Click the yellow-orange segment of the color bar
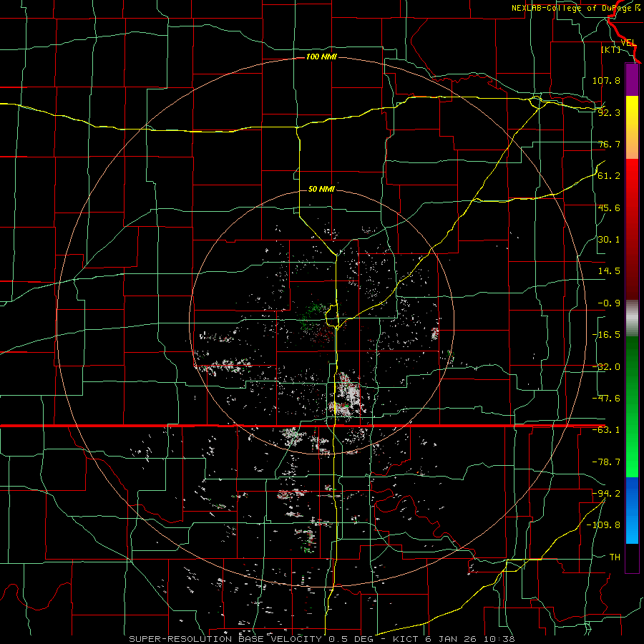Viewport: 644px width, 644px height. pyautogui.click(x=632, y=127)
